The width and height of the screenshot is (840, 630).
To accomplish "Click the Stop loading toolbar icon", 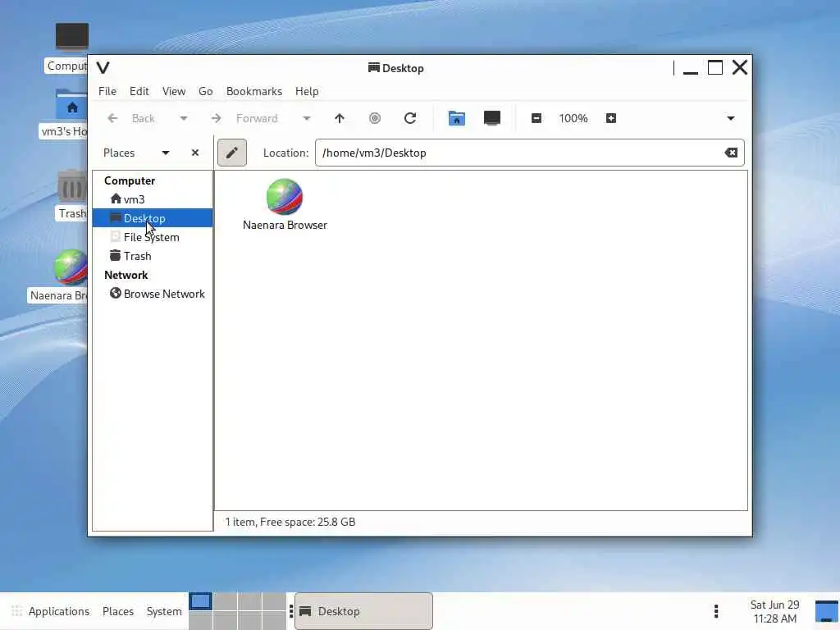I will point(375,118).
